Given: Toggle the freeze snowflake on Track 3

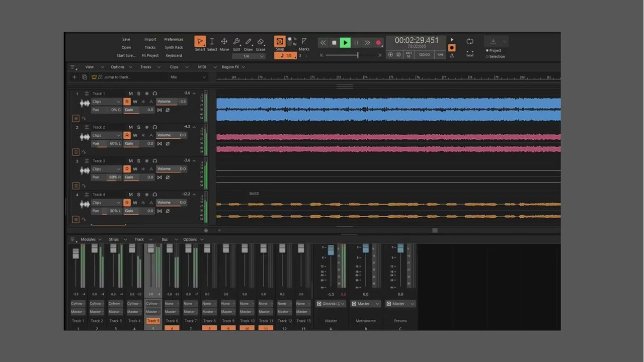Looking at the screenshot, I should click(143, 169).
